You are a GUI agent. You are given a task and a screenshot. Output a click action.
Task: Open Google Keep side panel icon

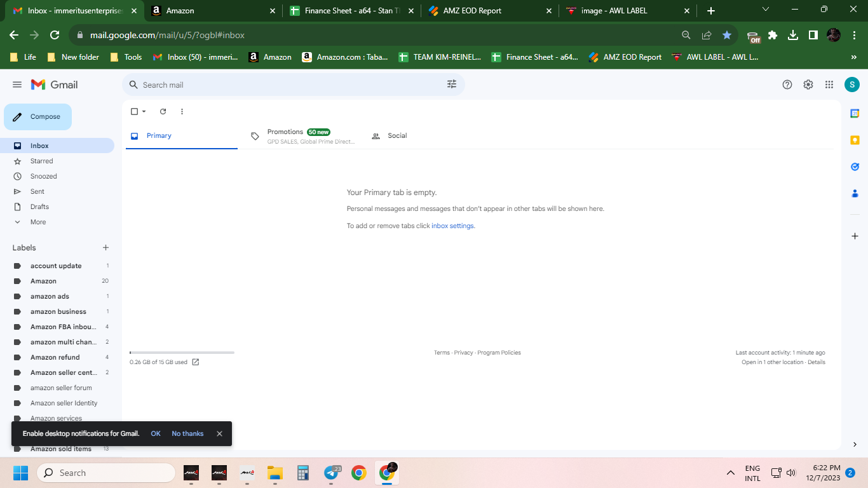(x=855, y=140)
